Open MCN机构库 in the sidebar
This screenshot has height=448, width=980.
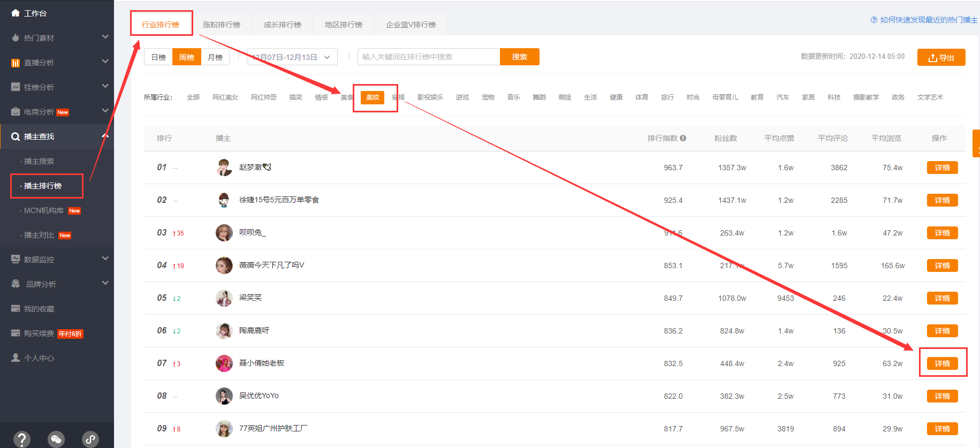coord(44,210)
